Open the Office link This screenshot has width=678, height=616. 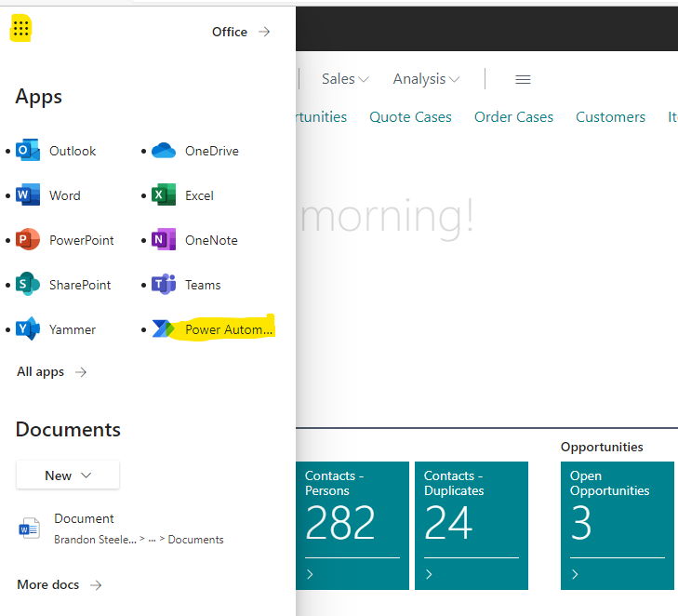click(x=230, y=32)
